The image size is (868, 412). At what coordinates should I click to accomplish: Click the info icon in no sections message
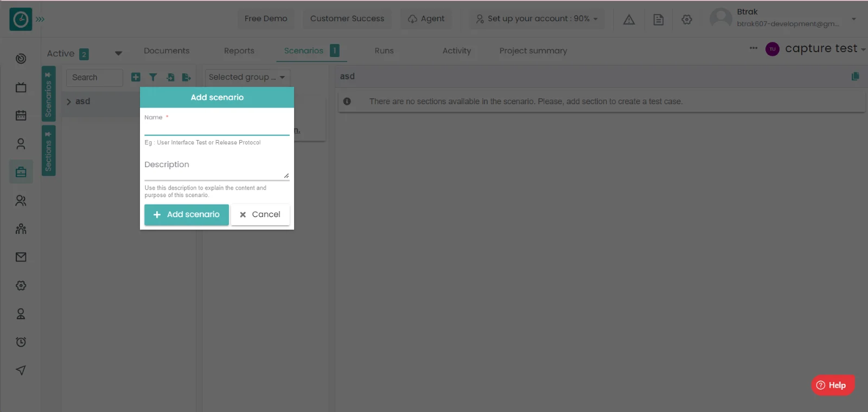(x=347, y=102)
